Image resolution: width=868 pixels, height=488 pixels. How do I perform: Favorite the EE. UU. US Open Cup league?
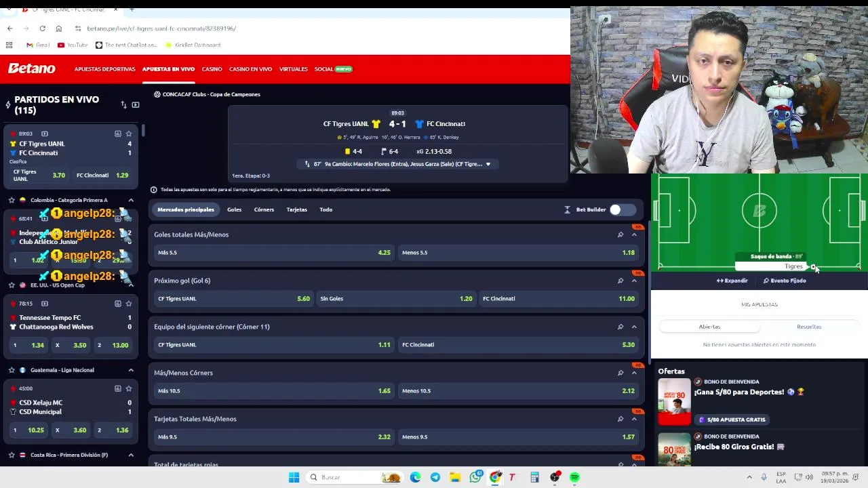[12, 285]
